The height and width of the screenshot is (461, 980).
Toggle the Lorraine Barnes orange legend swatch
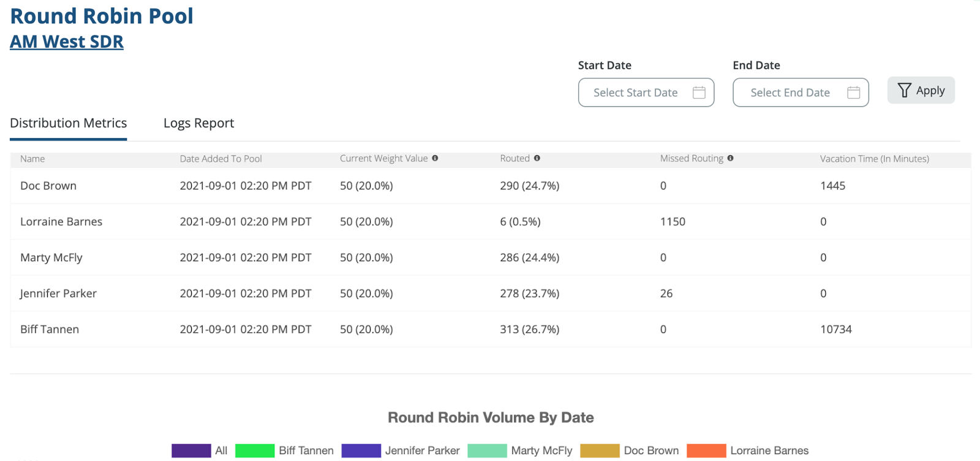(706, 451)
